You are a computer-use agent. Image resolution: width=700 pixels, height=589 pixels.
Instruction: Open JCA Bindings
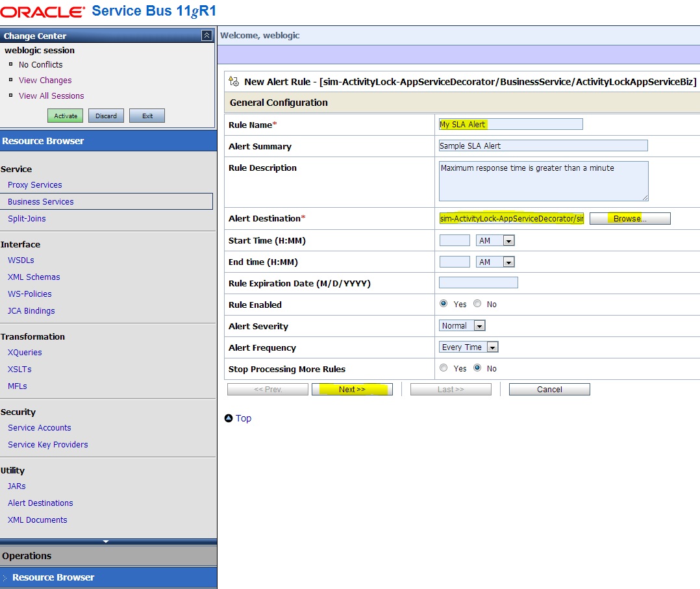tap(31, 311)
